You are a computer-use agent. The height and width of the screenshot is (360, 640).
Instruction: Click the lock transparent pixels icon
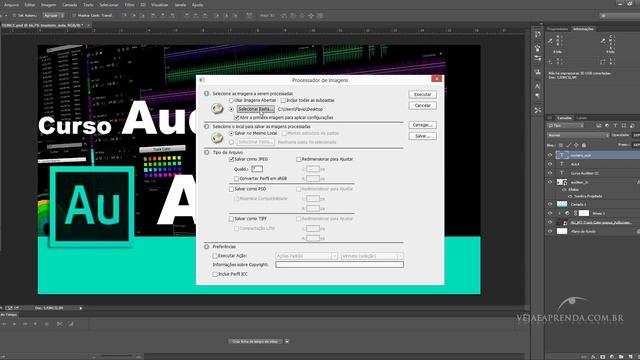point(561,145)
